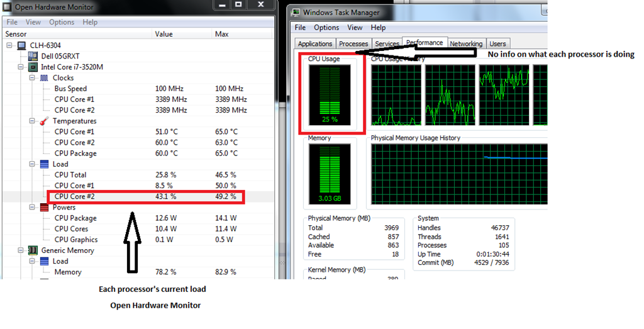Select the Performance tab

point(425,42)
